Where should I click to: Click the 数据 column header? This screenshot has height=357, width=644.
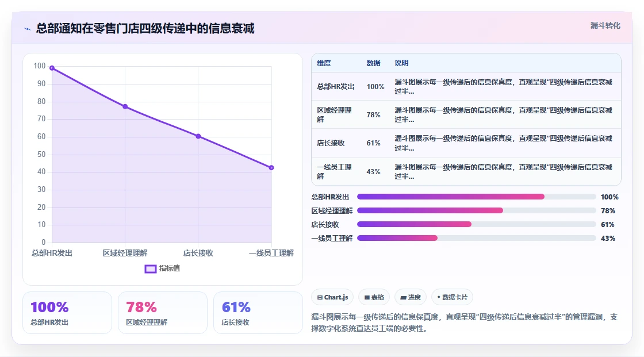(373, 63)
